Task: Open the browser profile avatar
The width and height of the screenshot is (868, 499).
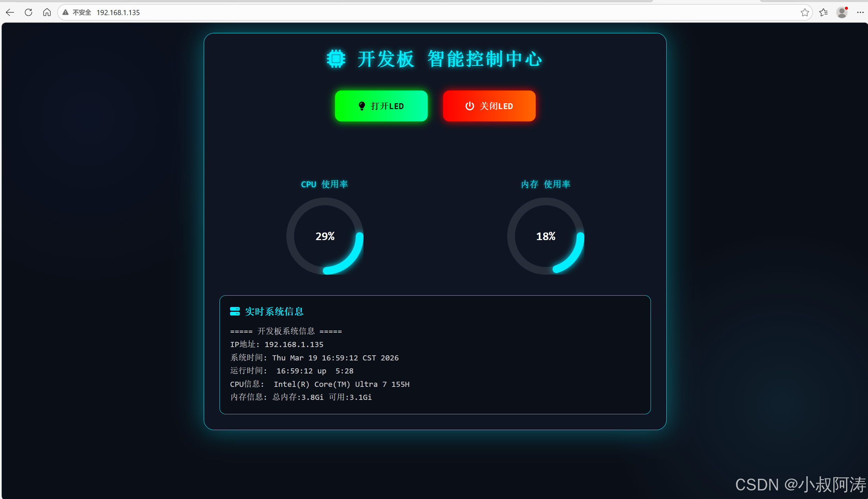Action: [x=842, y=13]
